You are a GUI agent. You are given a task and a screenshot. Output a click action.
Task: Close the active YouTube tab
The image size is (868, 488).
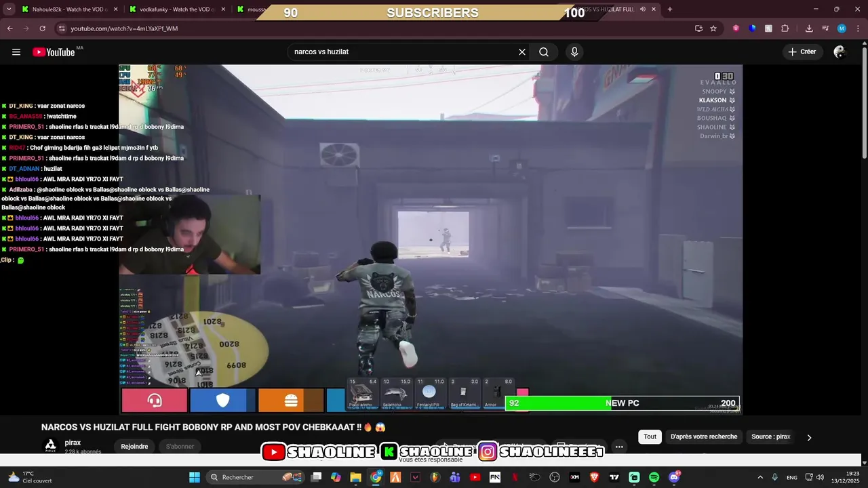[x=654, y=9]
